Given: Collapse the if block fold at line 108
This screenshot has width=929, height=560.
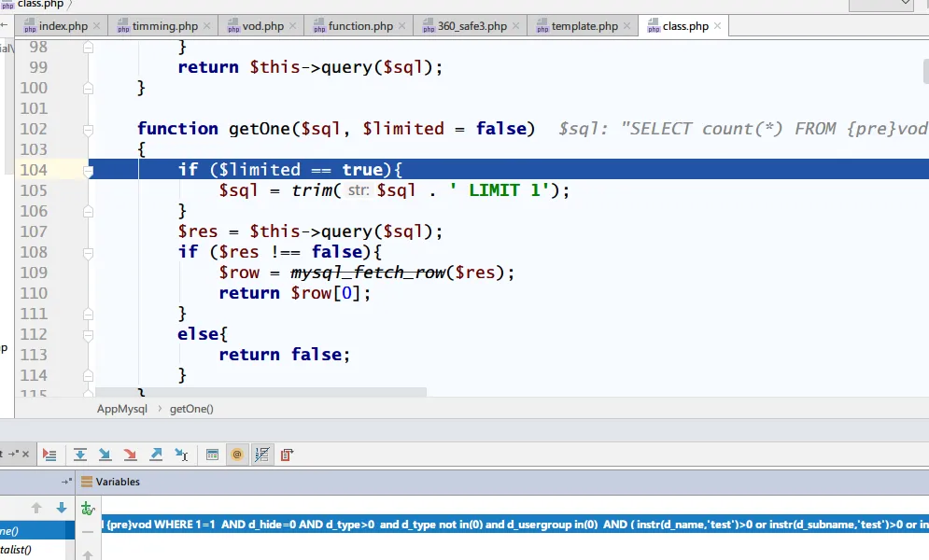Looking at the screenshot, I should tap(89, 252).
